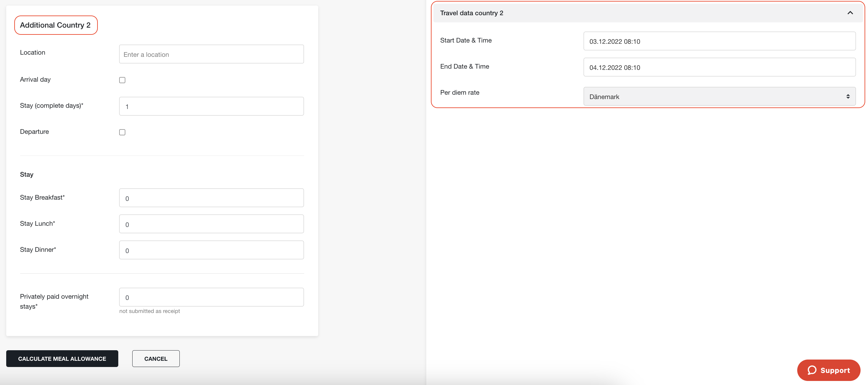
Task: Focus the Stay (complete days) field
Action: pyautogui.click(x=211, y=106)
